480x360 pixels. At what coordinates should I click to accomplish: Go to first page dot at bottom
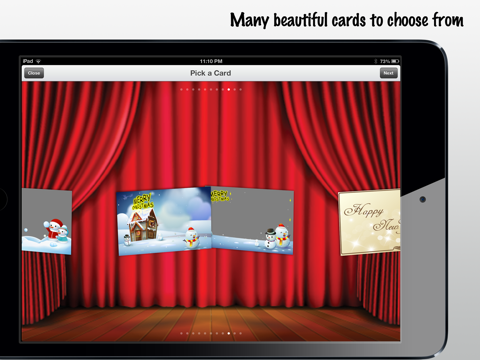[181, 333]
